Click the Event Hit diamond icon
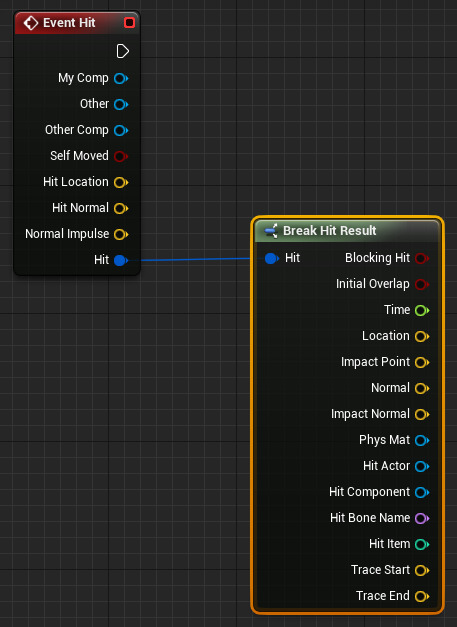Image resolution: width=457 pixels, height=627 pixels. [x=31, y=23]
